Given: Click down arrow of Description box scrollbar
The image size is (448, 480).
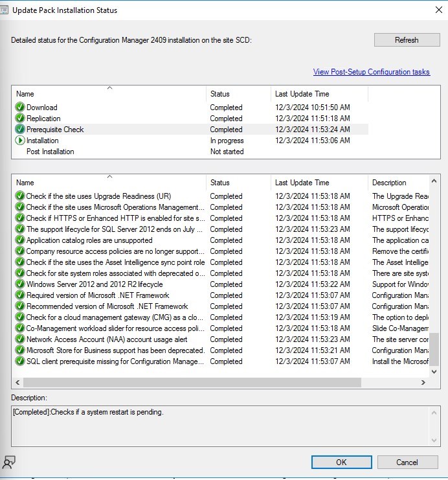Looking at the screenshot, I should tap(434, 440).
